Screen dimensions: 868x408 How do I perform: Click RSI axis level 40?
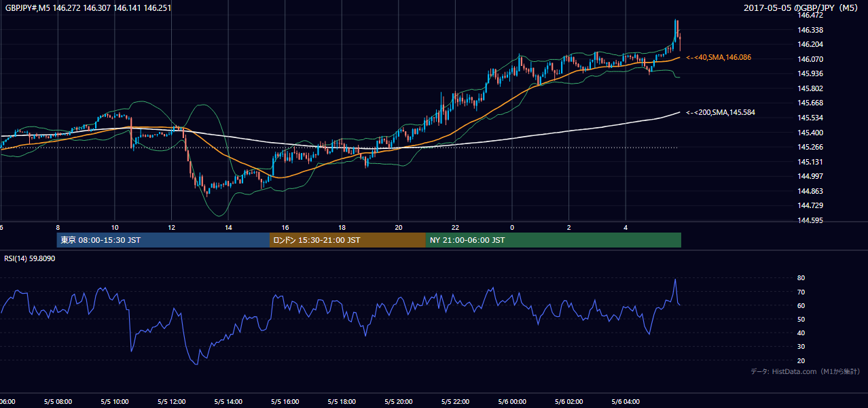[x=801, y=333]
